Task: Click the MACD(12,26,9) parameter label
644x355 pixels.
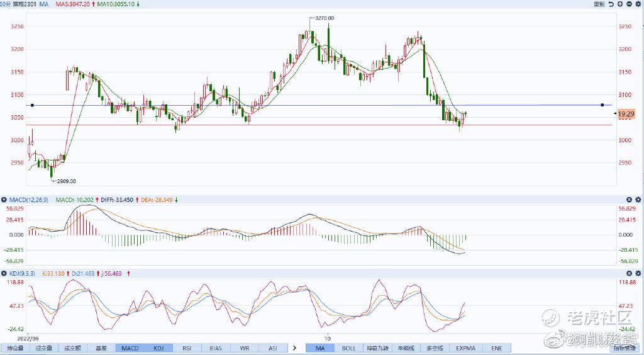Action: [x=28, y=200]
